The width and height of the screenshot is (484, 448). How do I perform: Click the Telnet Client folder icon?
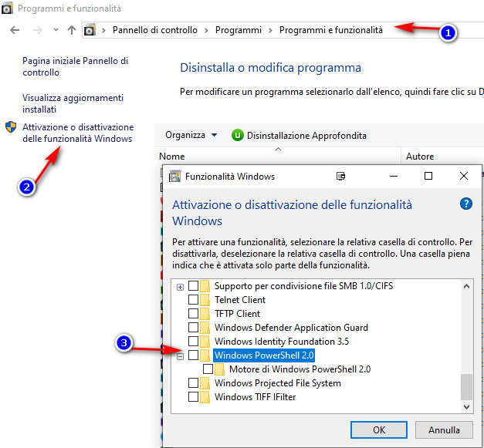coord(205,300)
